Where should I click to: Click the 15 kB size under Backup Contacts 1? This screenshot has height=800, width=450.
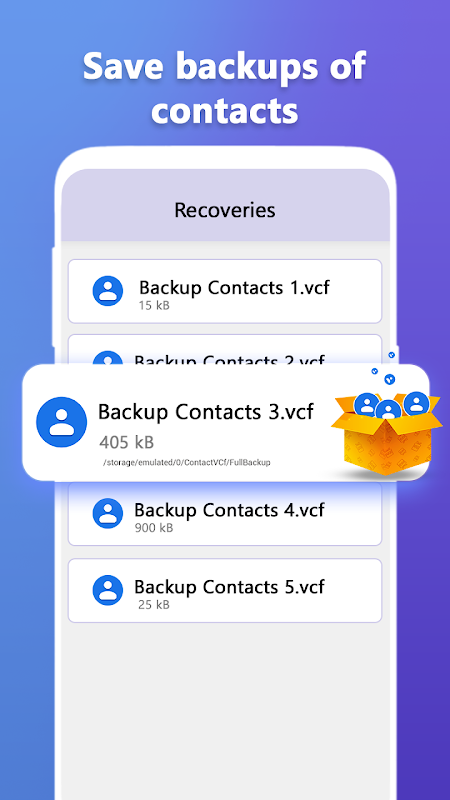[x=154, y=306]
